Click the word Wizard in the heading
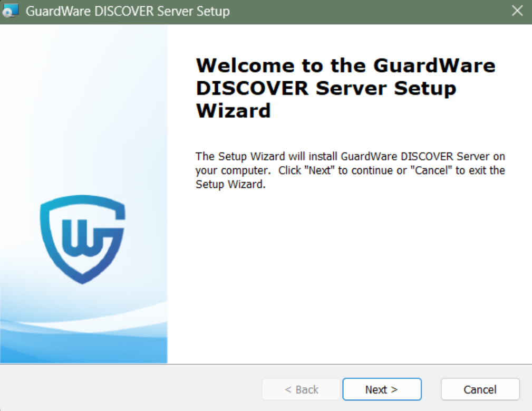532x411 pixels. [x=233, y=111]
